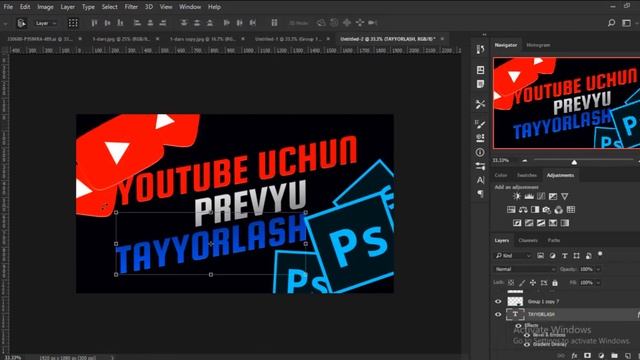The height and width of the screenshot is (360, 640).
Task: Open the Fill value dropdown
Action: pyautogui.click(x=598, y=282)
